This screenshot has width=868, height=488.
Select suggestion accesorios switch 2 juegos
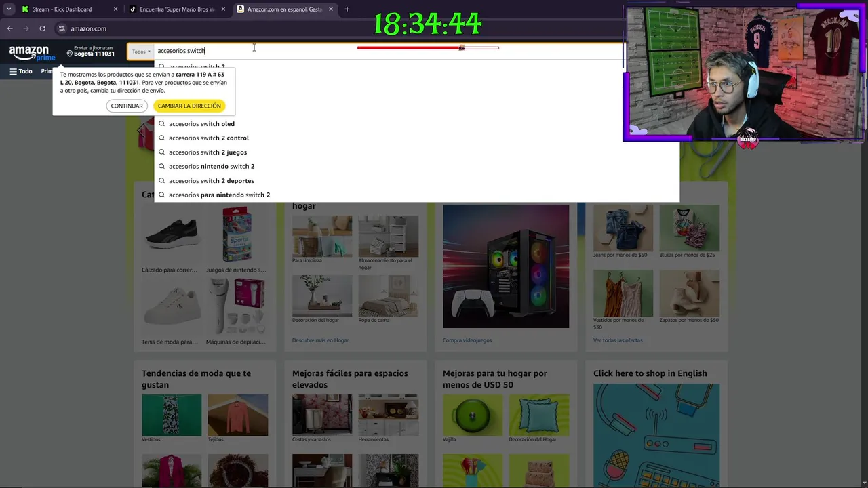[416, 152]
